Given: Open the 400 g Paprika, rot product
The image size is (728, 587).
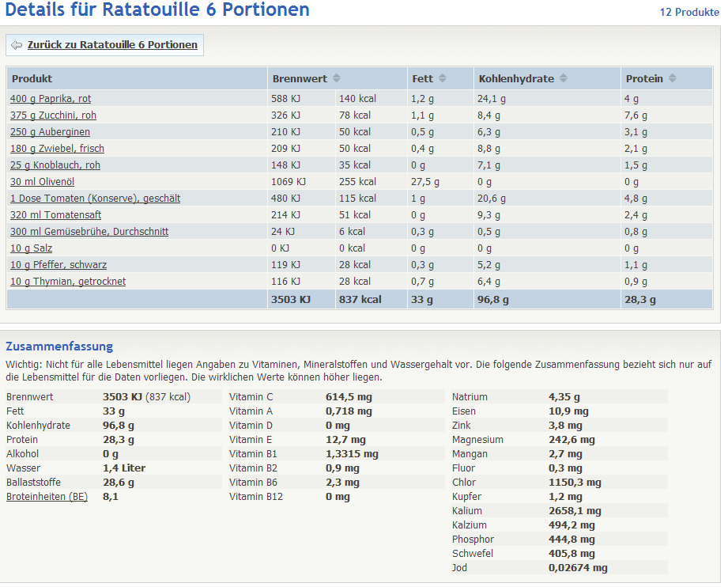Looking at the screenshot, I should pyautogui.click(x=51, y=99).
